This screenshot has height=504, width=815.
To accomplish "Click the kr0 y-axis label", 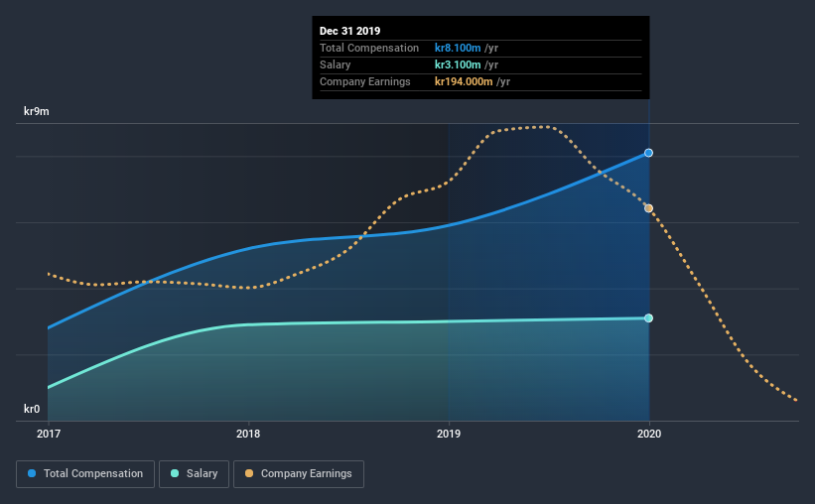I will coord(32,409).
